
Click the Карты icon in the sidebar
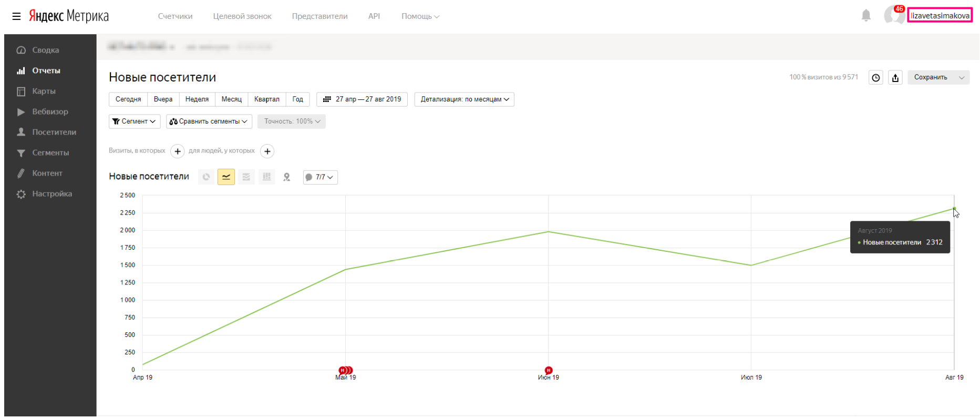(x=21, y=91)
